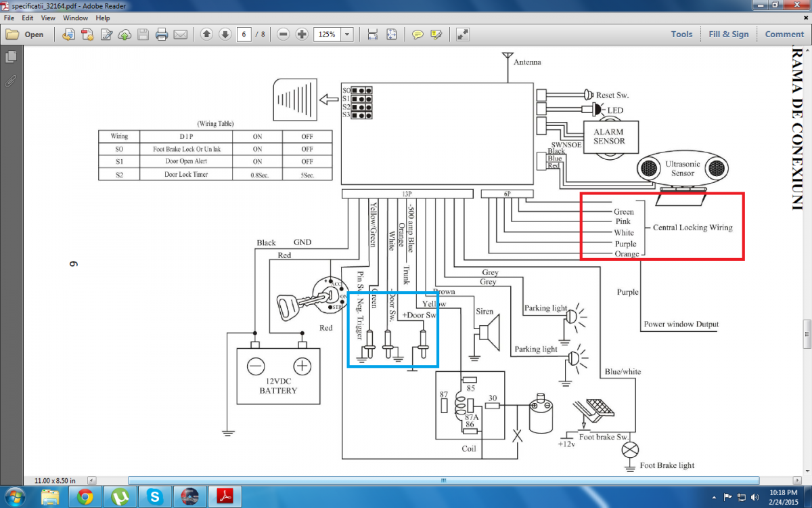The image size is (812, 508).
Task: Open the page thumbnails panel
Action: [x=11, y=57]
